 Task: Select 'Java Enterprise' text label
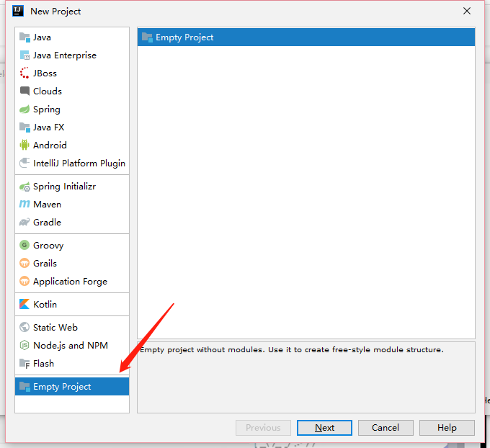coord(65,55)
